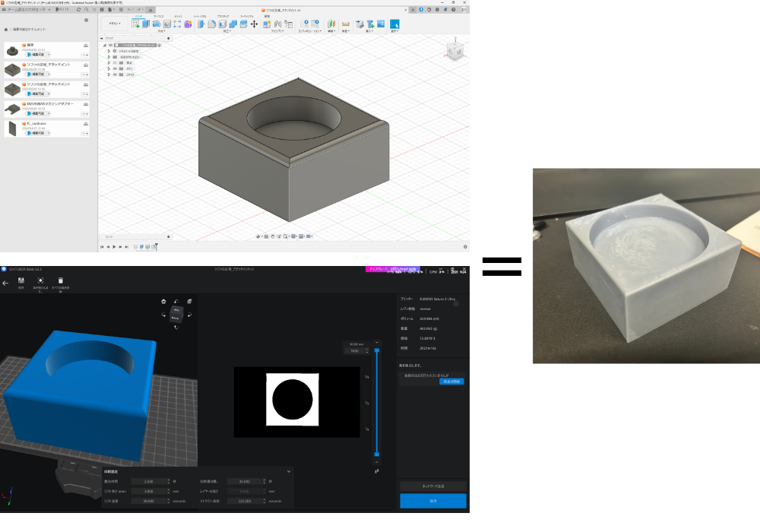The height and width of the screenshot is (532, 760).
Task: Click the Fusion view cube
Action: pos(452,52)
